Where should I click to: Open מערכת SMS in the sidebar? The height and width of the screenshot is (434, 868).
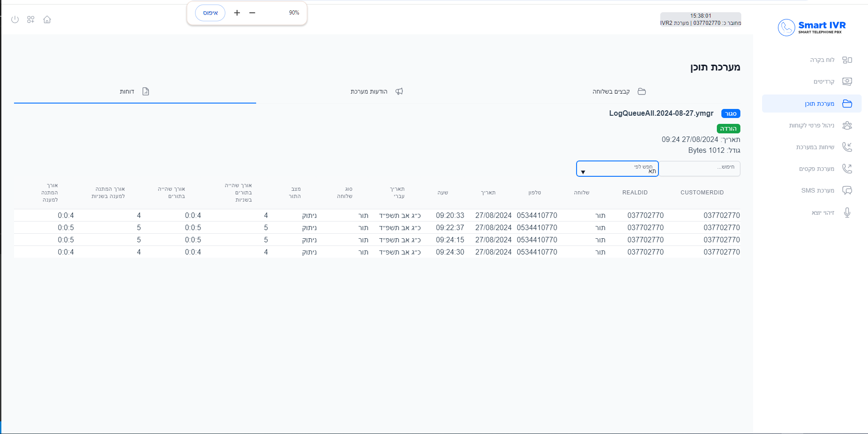[x=817, y=190]
